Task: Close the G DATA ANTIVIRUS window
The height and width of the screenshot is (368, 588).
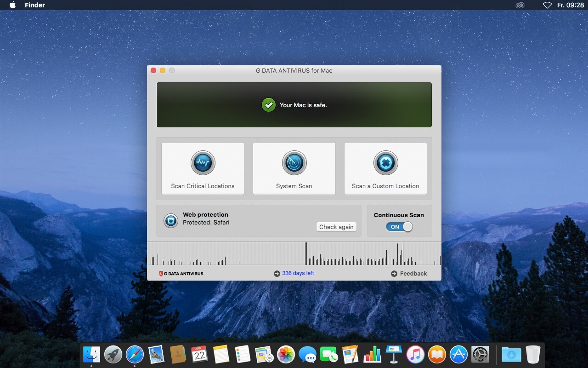Action: coord(153,70)
